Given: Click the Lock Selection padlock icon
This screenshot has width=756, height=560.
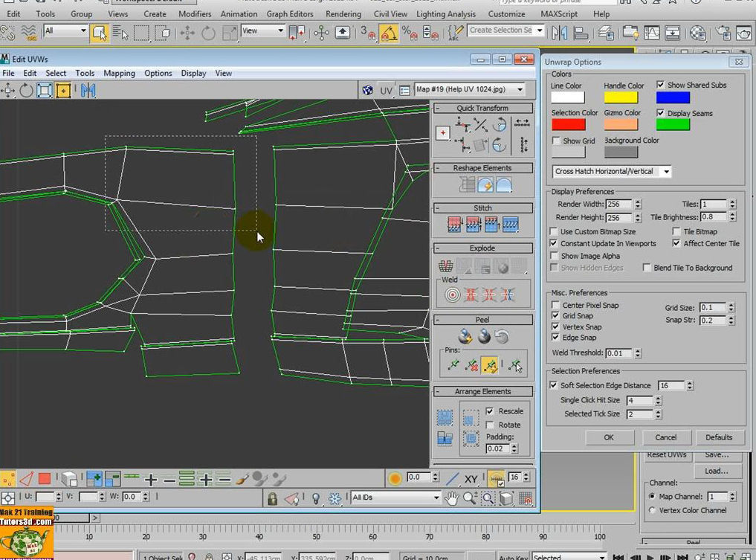Looking at the screenshot, I should click(272, 498).
